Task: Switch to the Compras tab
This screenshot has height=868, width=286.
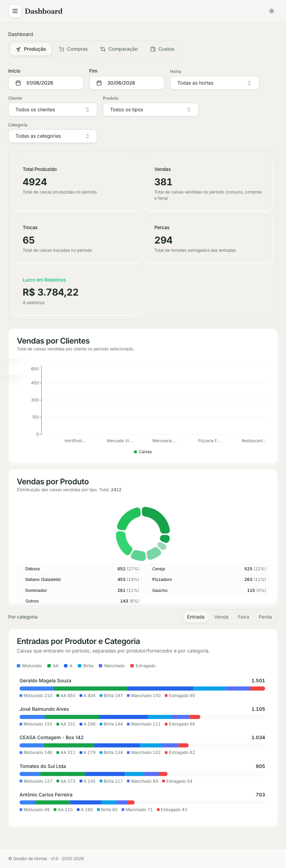Action: click(x=73, y=49)
